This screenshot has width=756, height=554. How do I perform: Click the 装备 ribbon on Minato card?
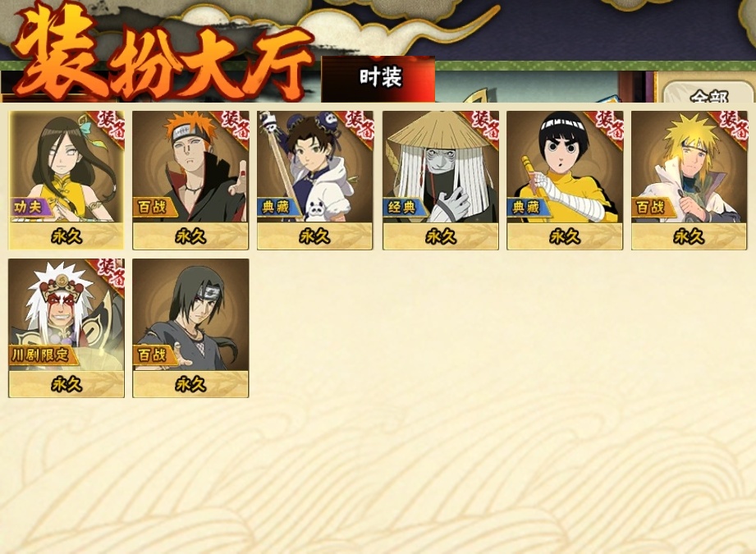tap(731, 126)
